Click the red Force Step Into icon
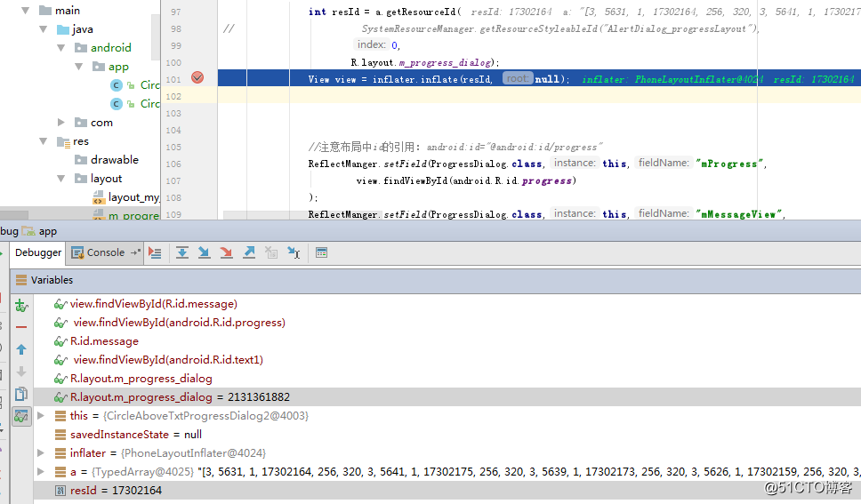 click(x=226, y=252)
